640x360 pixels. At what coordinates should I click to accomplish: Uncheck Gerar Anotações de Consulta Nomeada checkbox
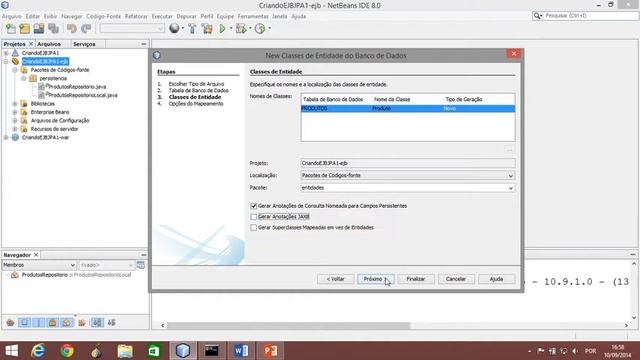coord(253,206)
